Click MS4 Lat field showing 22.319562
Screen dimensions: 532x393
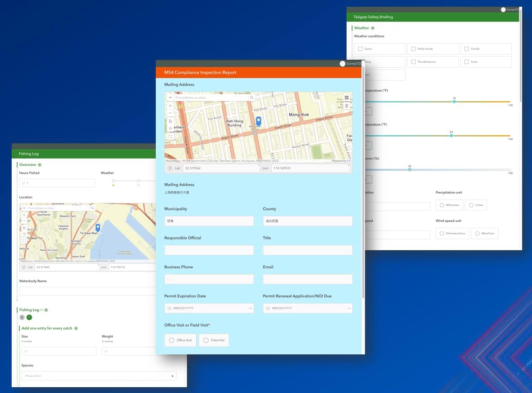(x=221, y=168)
